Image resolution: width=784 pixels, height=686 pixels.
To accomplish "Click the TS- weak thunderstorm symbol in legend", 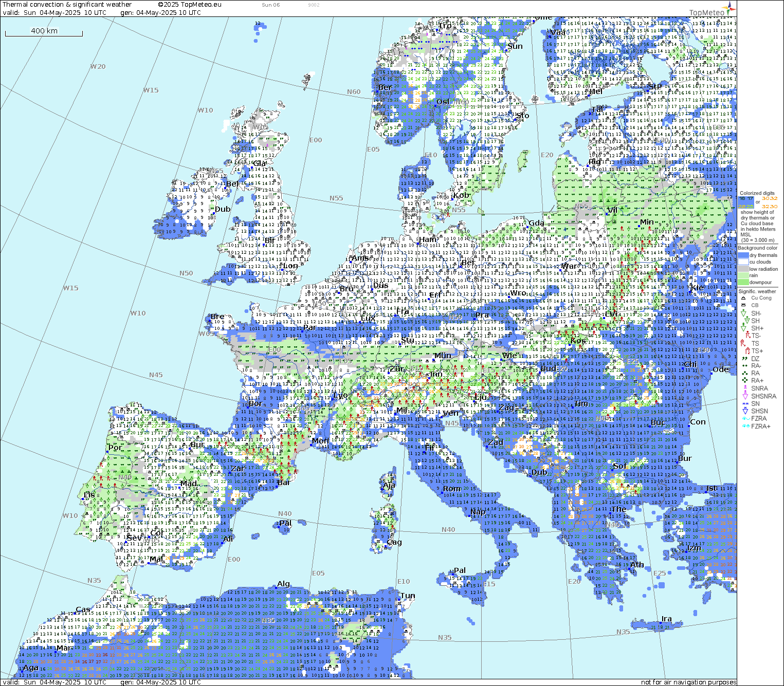I will (x=747, y=336).
